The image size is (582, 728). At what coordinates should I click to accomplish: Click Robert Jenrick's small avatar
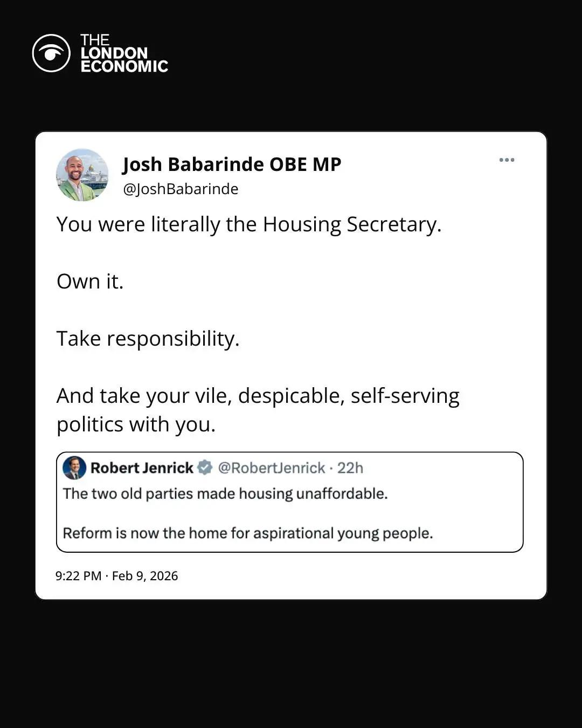coord(74,468)
